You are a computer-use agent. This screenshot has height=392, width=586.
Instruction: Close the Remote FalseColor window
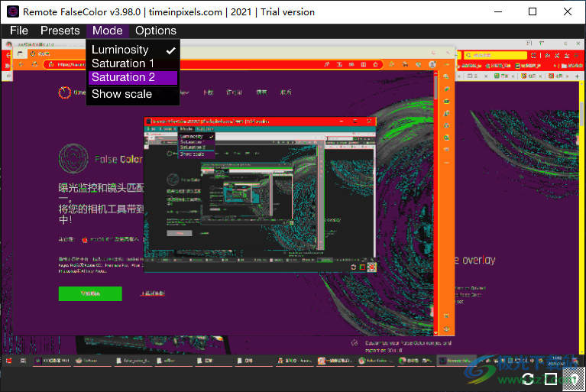click(568, 11)
